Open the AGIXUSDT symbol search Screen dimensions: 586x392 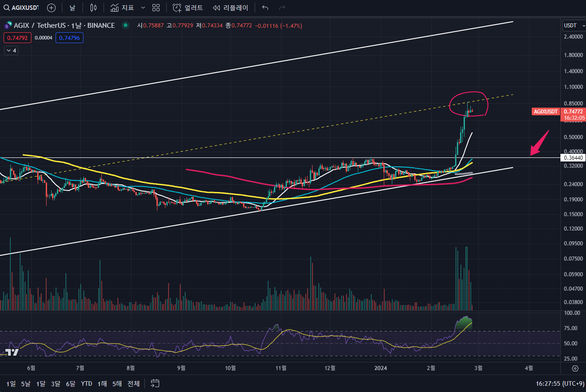click(x=22, y=8)
